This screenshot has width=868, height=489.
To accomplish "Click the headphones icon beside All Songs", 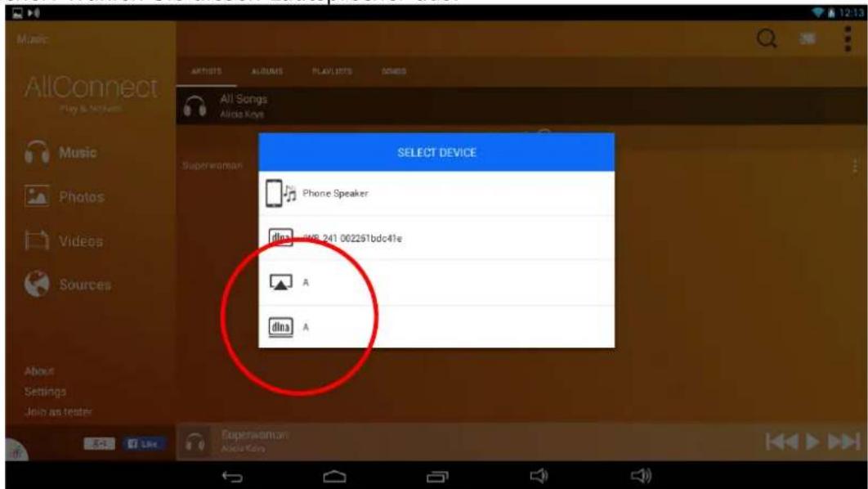I will point(195,105).
